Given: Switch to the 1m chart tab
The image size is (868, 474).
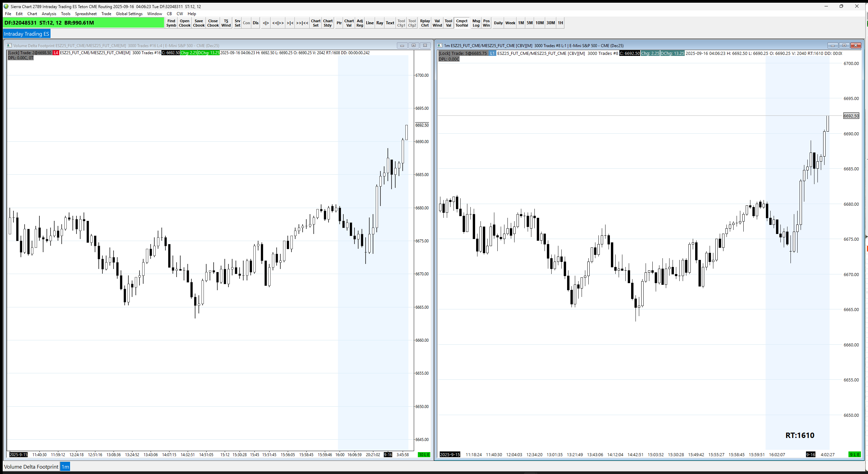Looking at the screenshot, I should pos(65,467).
